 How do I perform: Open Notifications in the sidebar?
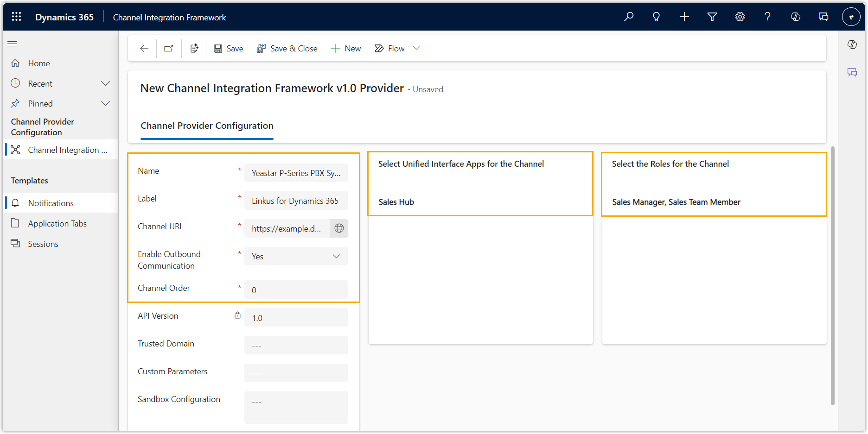coord(51,203)
